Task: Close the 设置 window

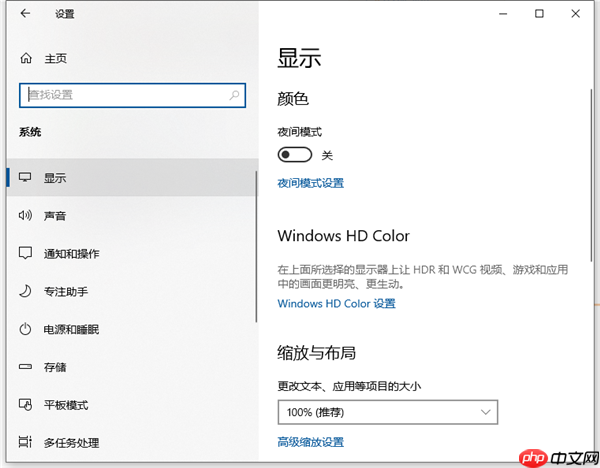Action: pos(575,14)
